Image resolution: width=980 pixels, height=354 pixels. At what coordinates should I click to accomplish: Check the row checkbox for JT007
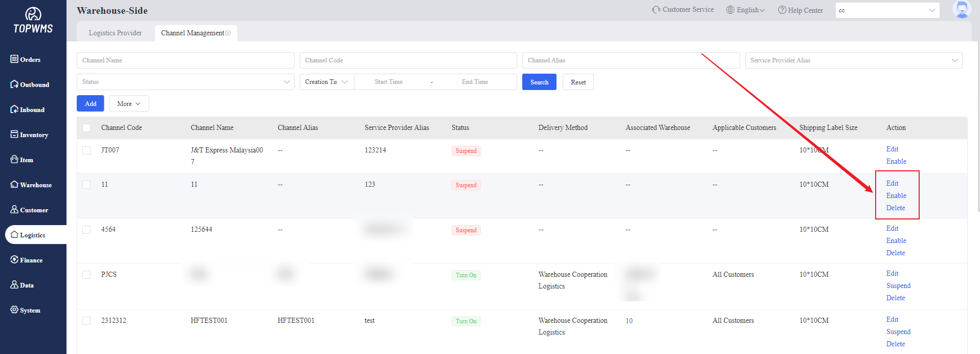coord(86,150)
